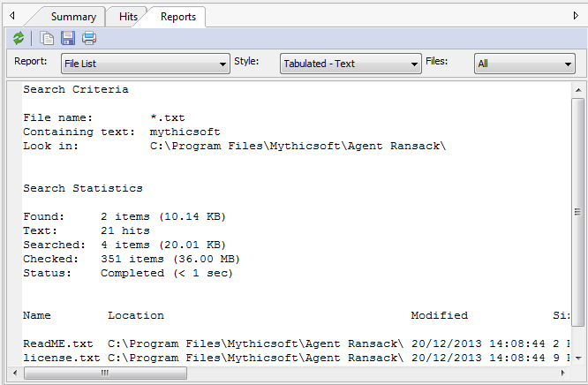This screenshot has height=385, width=588.
Task: Open the Hits tab
Action: (x=126, y=17)
